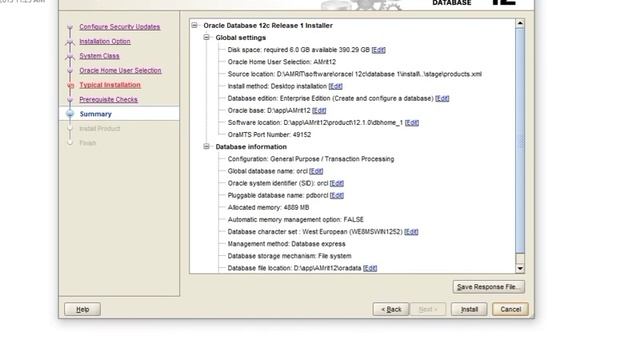Viewport: 640px width, 360px height.
Task: Select the Configuration: General Purpose row
Action: tap(311, 159)
